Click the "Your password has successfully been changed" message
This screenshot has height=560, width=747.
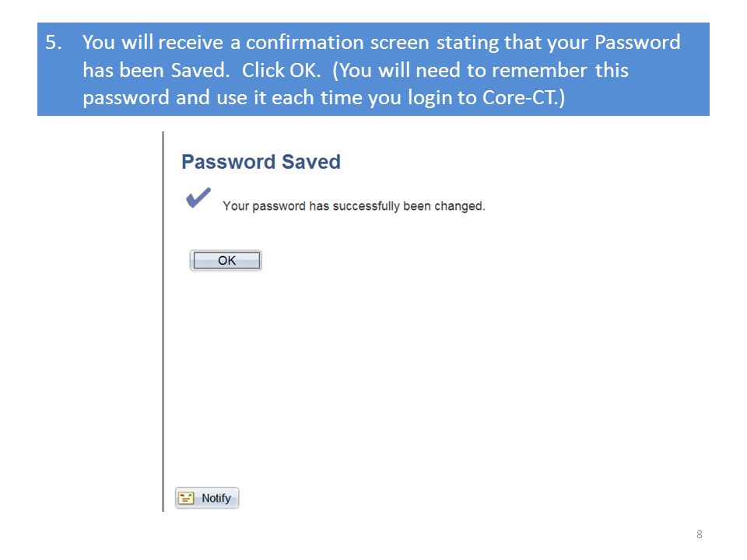tap(354, 206)
